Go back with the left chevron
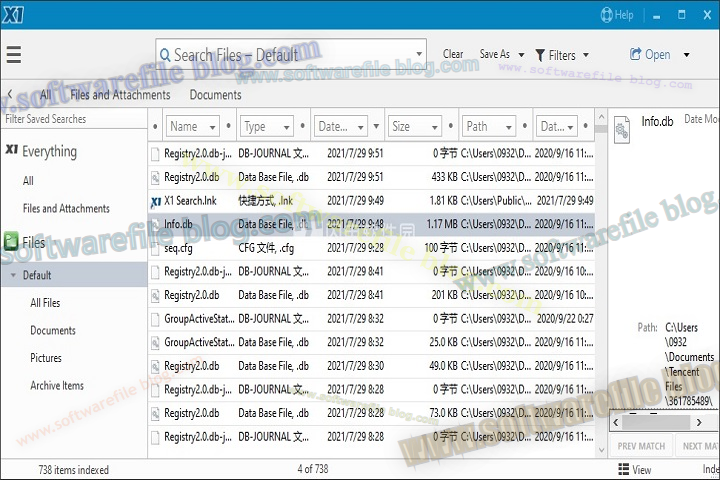The width and height of the screenshot is (720, 480). (10, 94)
